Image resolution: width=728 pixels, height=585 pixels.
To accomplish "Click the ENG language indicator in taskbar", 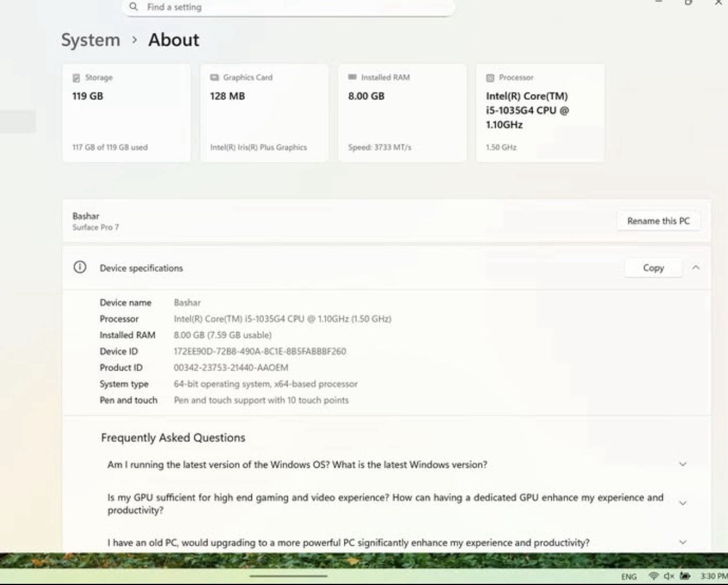I will (x=629, y=576).
